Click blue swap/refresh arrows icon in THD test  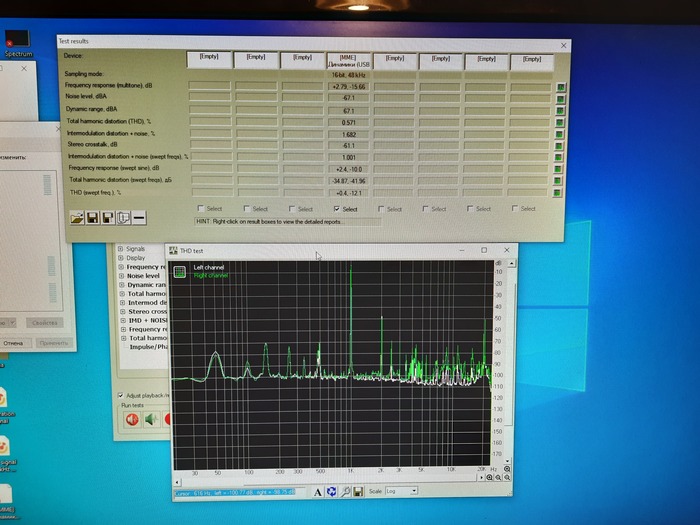click(331, 492)
